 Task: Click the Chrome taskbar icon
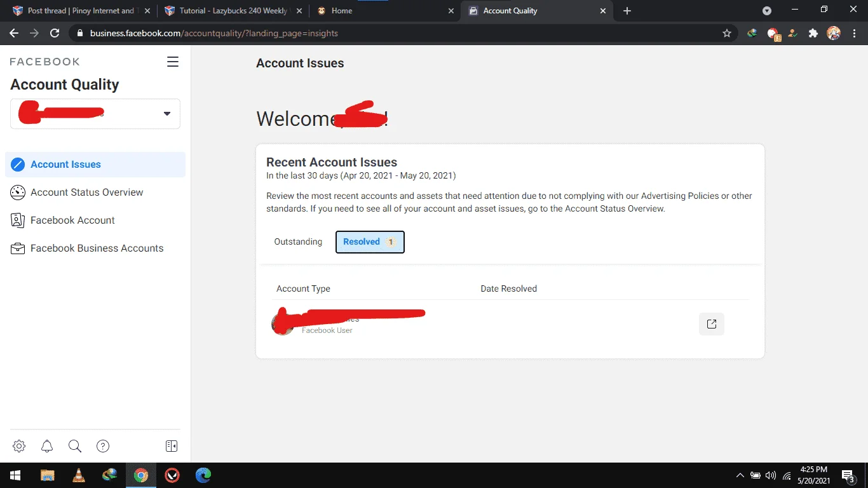pos(141,475)
